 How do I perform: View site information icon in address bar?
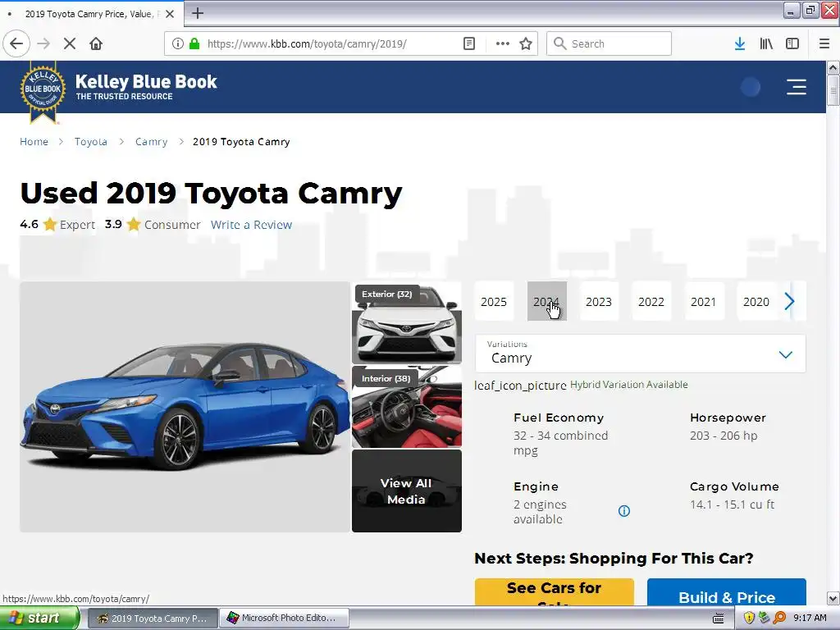pyautogui.click(x=178, y=43)
